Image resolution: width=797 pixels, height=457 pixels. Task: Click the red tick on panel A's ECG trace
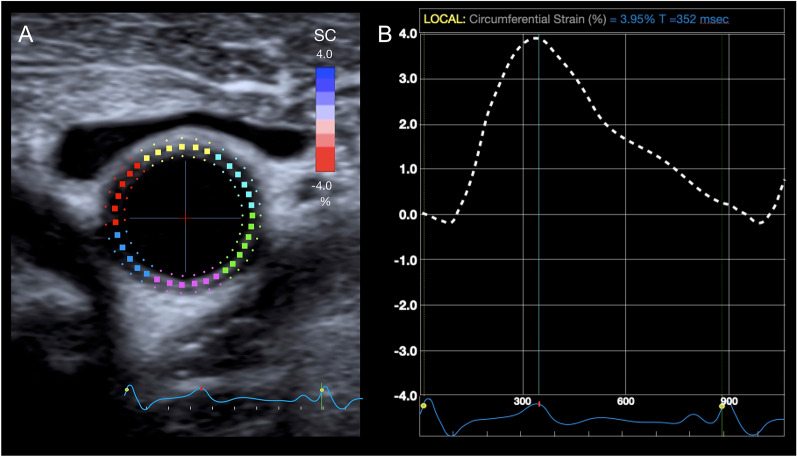tap(202, 389)
